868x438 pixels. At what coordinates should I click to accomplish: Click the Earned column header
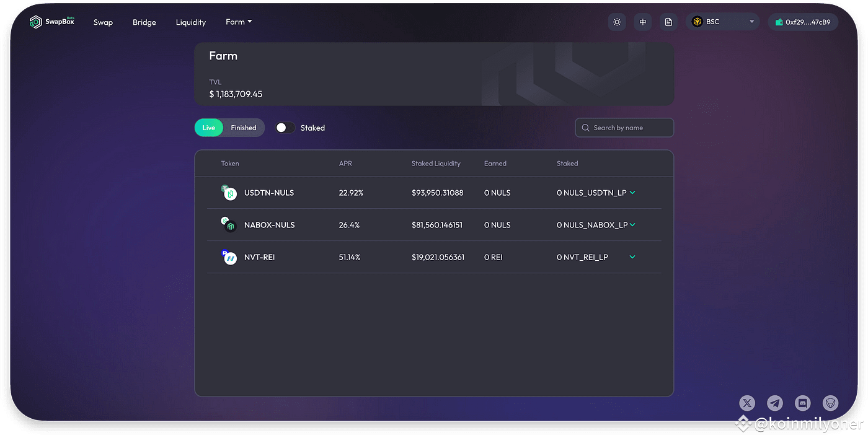click(x=495, y=164)
